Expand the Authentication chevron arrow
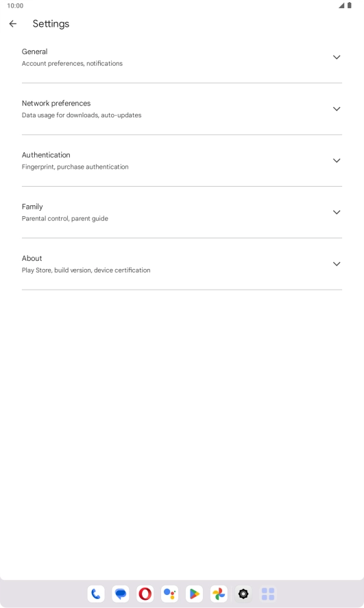Viewport: 364px width, 608px height. [337, 161]
